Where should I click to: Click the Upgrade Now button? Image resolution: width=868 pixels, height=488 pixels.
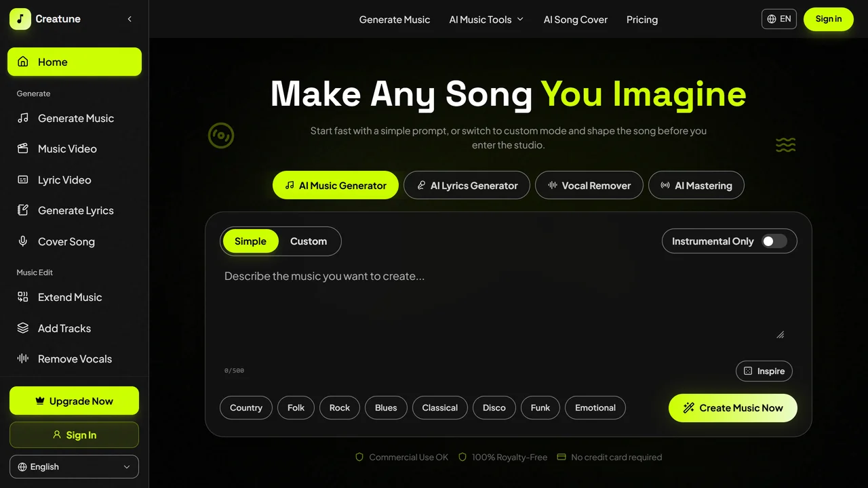[74, 401]
